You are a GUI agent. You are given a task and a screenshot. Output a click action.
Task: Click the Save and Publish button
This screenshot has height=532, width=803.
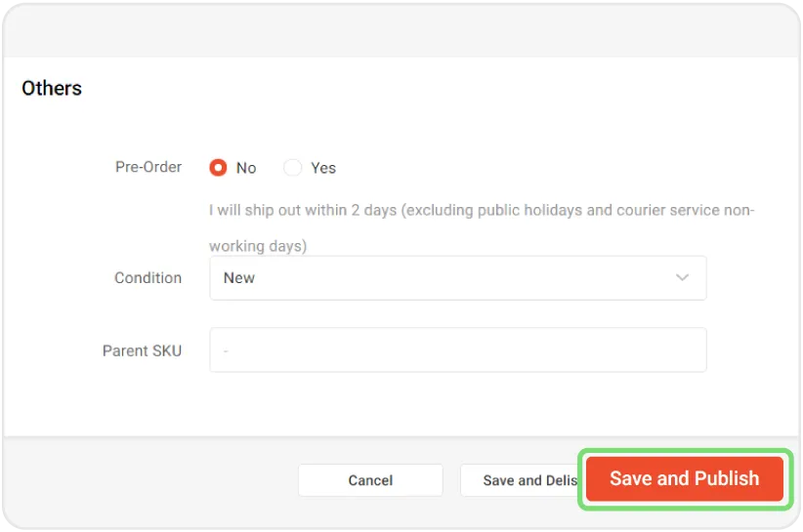(x=684, y=478)
